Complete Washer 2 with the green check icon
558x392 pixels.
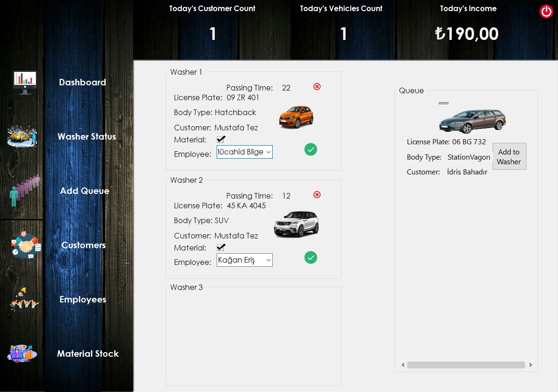(x=311, y=257)
